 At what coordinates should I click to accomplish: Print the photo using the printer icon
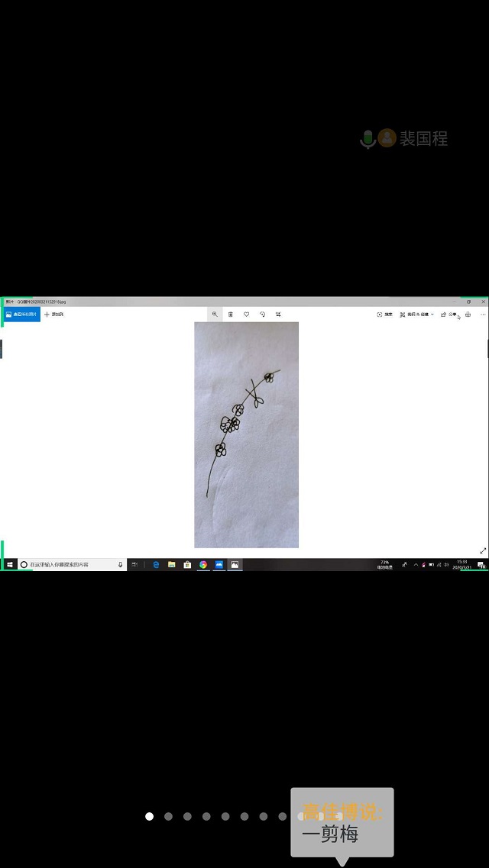pyautogui.click(x=468, y=315)
